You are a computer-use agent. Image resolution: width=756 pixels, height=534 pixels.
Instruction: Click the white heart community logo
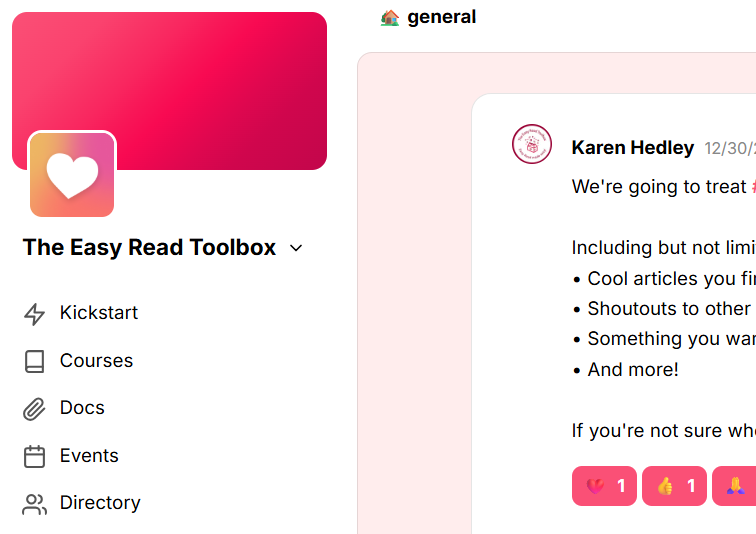tap(72, 174)
